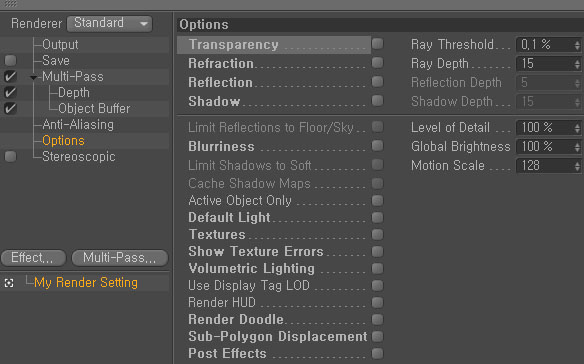Select the Depth pass entry
This screenshot has width=584, height=364.
74,92
